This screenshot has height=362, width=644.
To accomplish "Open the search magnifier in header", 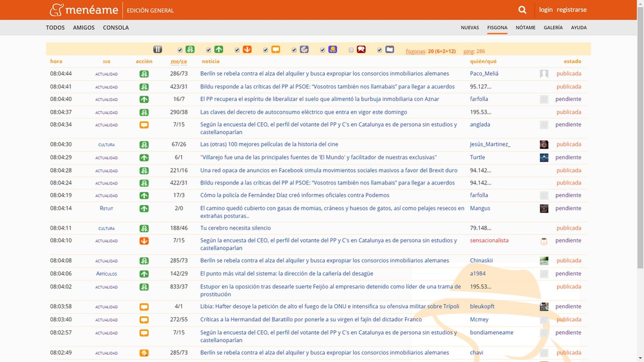I will (x=522, y=10).
